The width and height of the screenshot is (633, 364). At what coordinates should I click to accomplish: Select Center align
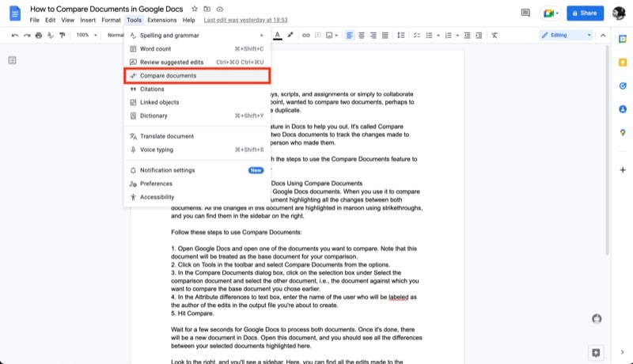tap(362, 36)
